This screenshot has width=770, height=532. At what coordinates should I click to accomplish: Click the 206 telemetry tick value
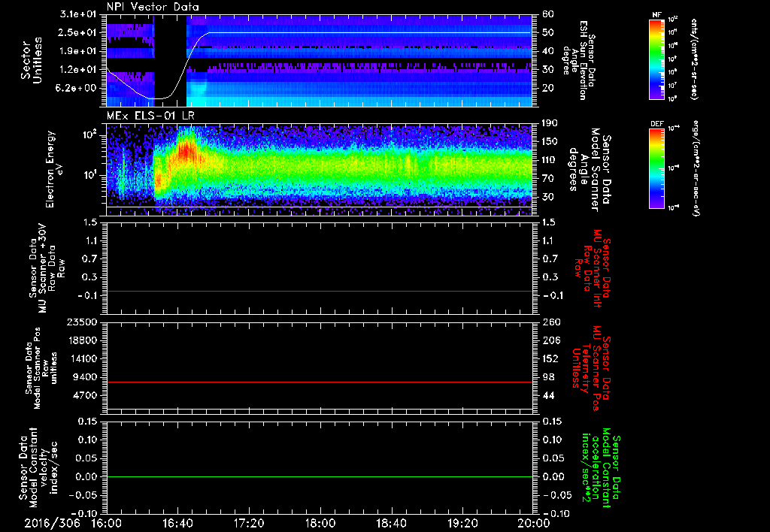(x=550, y=340)
